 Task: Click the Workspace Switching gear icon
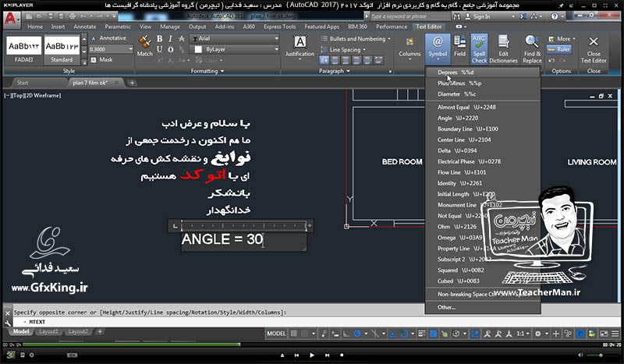(538, 334)
